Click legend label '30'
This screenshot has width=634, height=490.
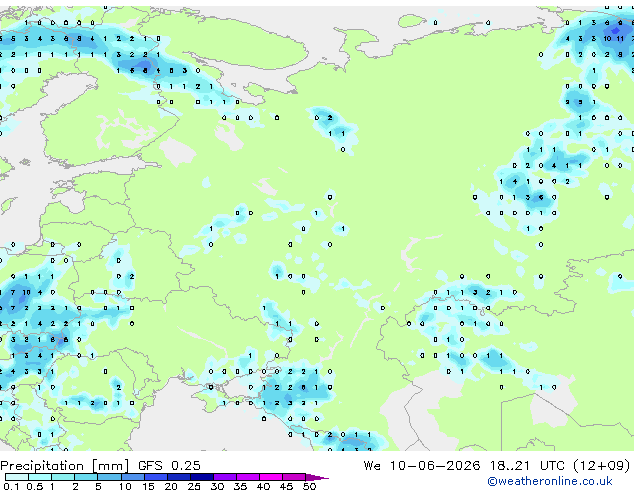(x=217, y=486)
